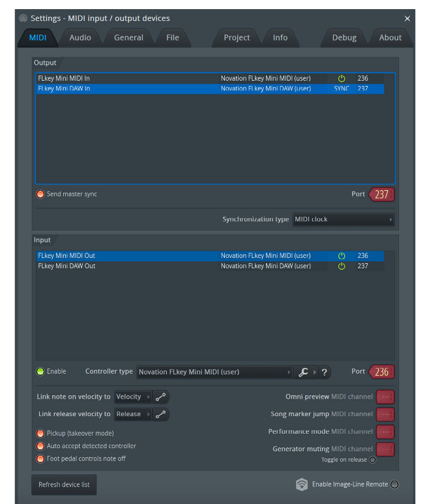Open the Velocity link dropdown
The image size is (440, 504).
click(x=133, y=397)
